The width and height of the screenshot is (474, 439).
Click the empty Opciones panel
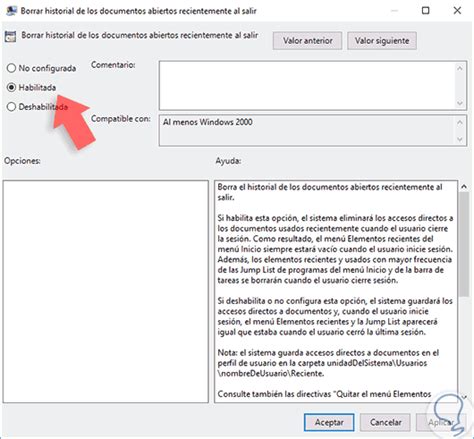click(x=106, y=292)
